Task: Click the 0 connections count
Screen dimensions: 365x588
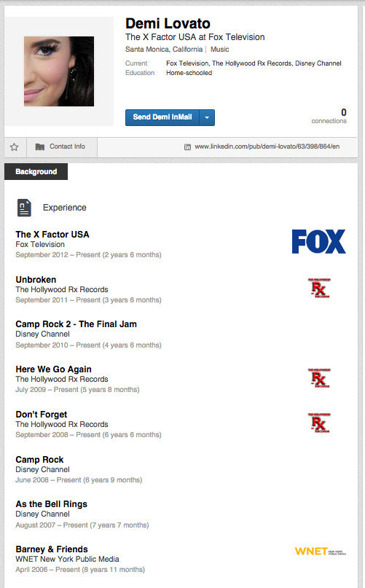Action: tap(329, 117)
